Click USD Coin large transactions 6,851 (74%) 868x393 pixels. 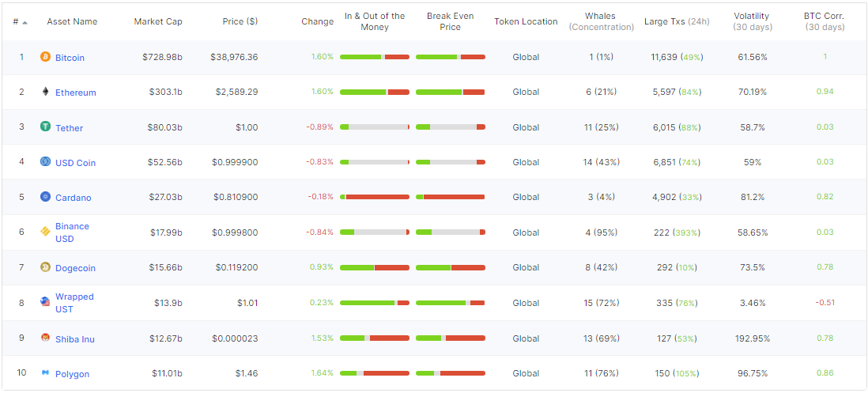click(x=677, y=162)
